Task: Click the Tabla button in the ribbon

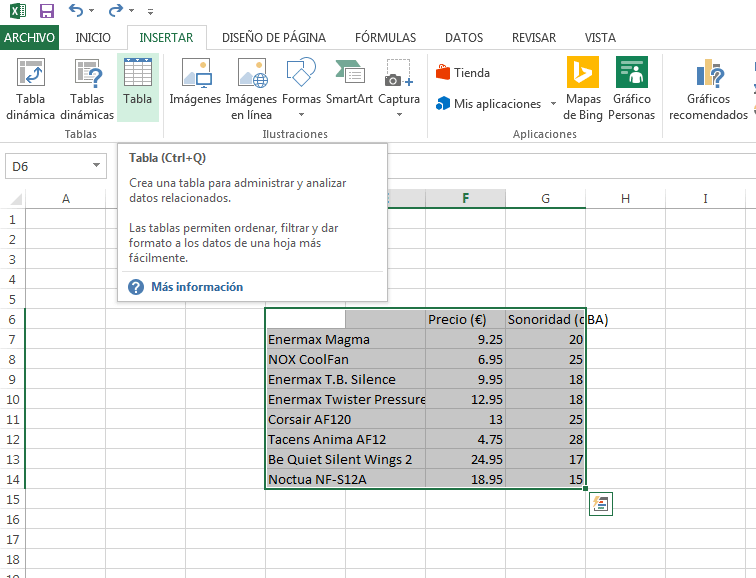Action: point(138,88)
